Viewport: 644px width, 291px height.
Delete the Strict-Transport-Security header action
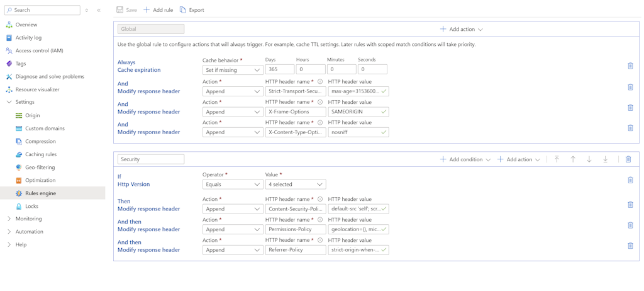630,87
